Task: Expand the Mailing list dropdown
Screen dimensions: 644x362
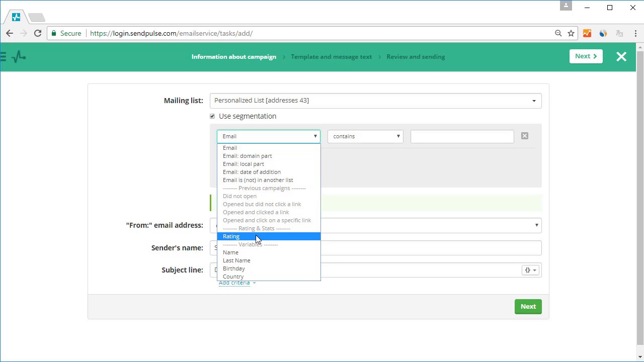Action: pyautogui.click(x=376, y=101)
